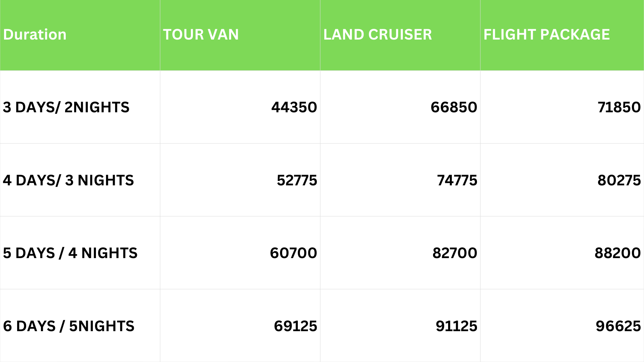Click the tour van price 44350
644x362 pixels.
(x=294, y=107)
